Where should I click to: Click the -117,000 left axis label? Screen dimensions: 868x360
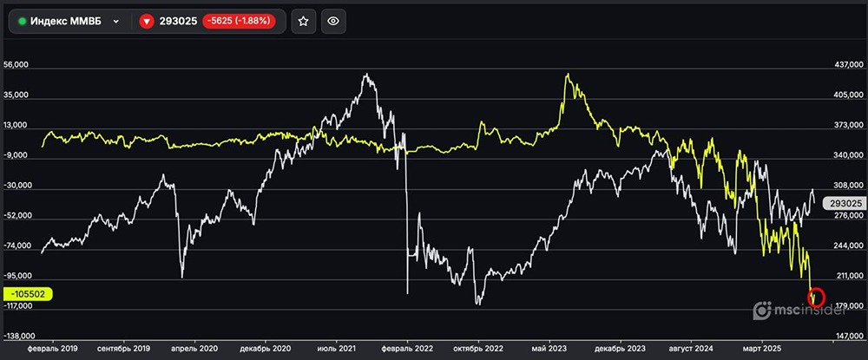16,306
